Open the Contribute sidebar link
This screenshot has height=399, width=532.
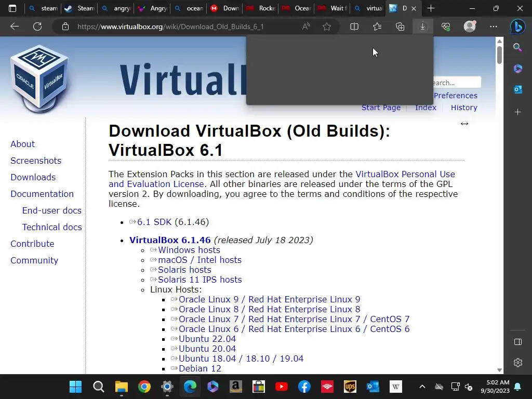pyautogui.click(x=32, y=244)
